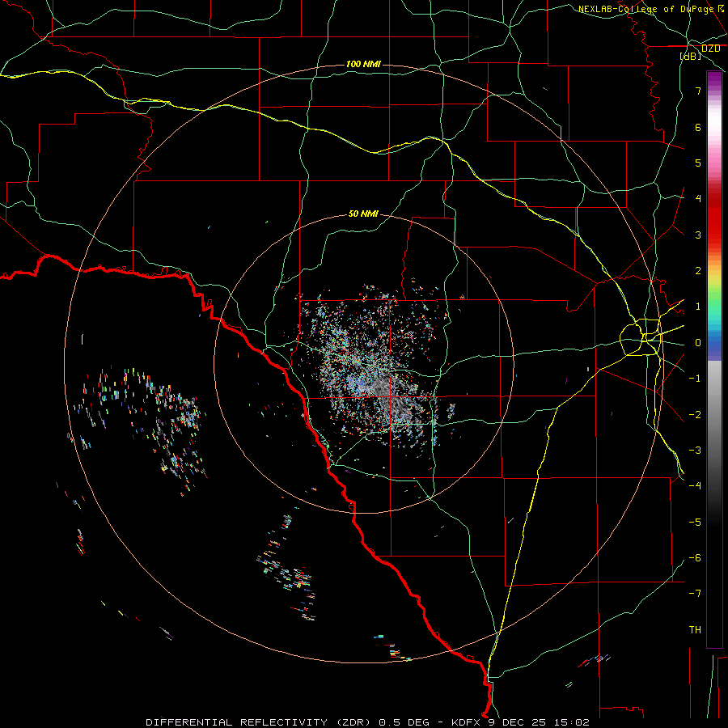Select the "4" tick on color scale

698,199
